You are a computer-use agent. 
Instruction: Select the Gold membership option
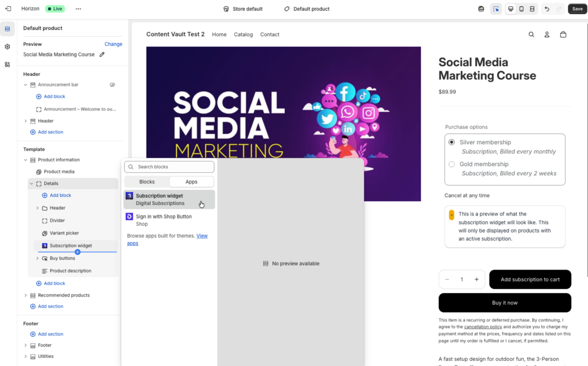point(452,164)
